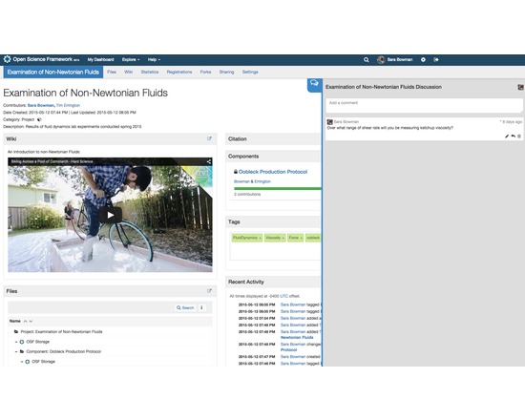525x420 pixels.
Task: Open the Wiki widget in a new view
Action: pos(209,138)
